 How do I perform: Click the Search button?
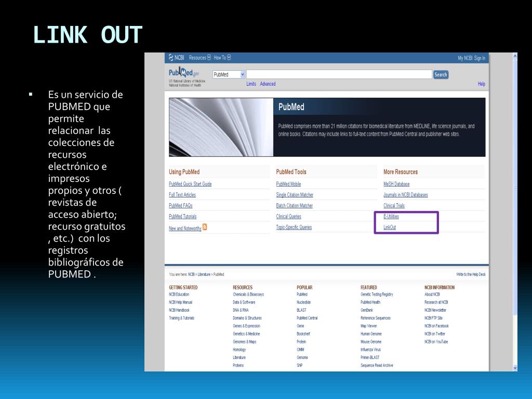441,75
